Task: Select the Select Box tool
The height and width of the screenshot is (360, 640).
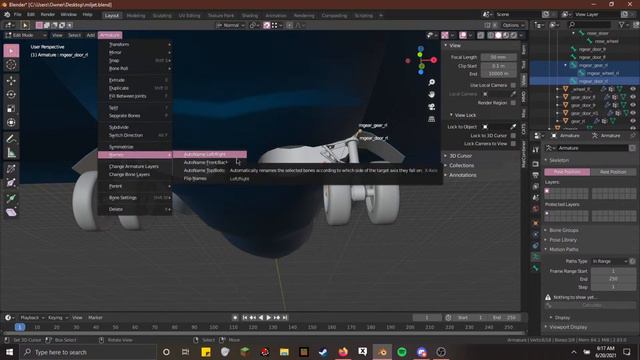Action: (x=11, y=51)
